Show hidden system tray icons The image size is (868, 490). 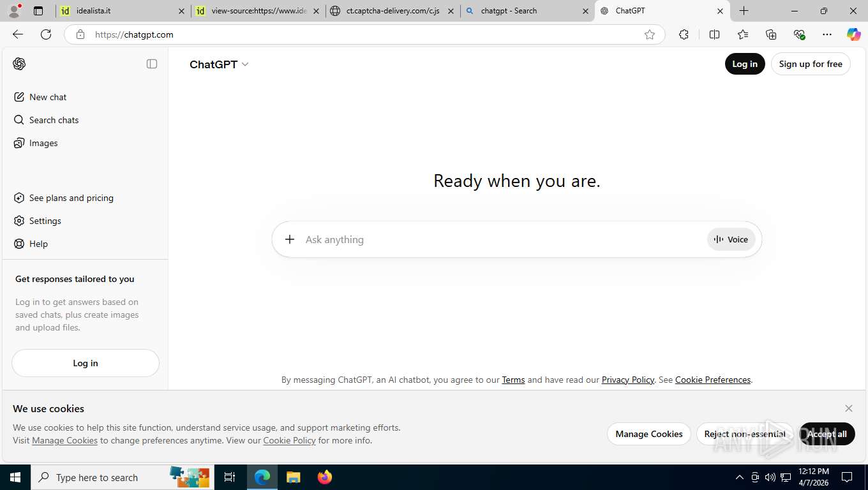point(740,477)
